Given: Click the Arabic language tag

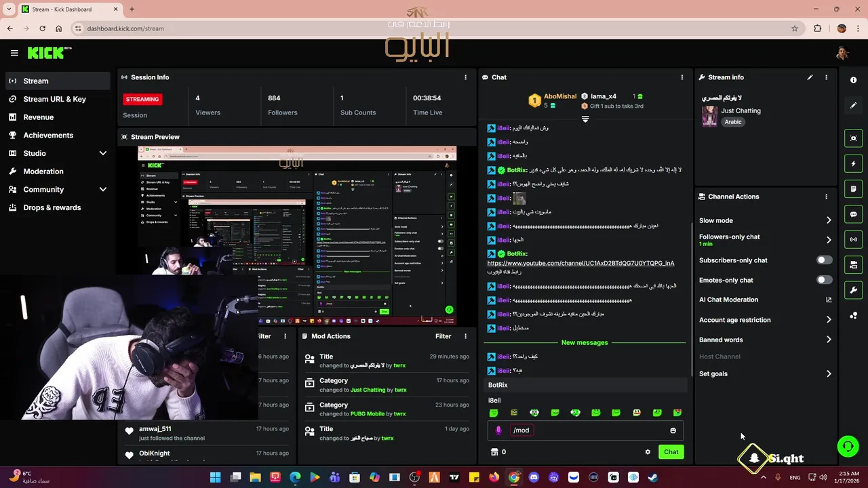Looking at the screenshot, I should [733, 122].
